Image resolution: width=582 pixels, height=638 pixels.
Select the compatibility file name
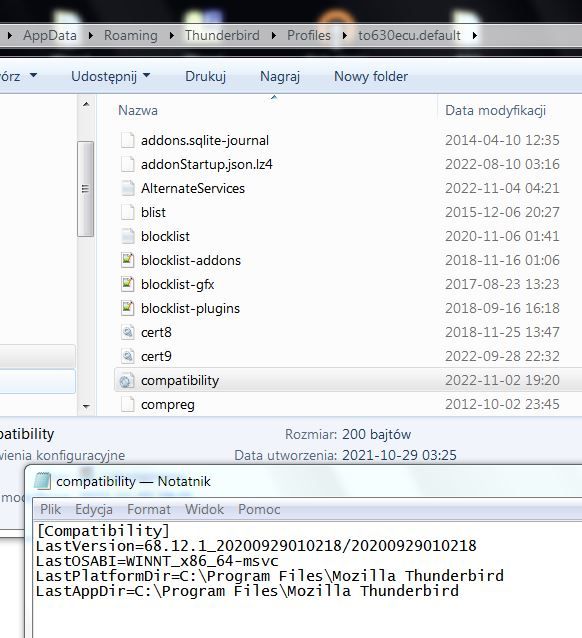click(180, 380)
